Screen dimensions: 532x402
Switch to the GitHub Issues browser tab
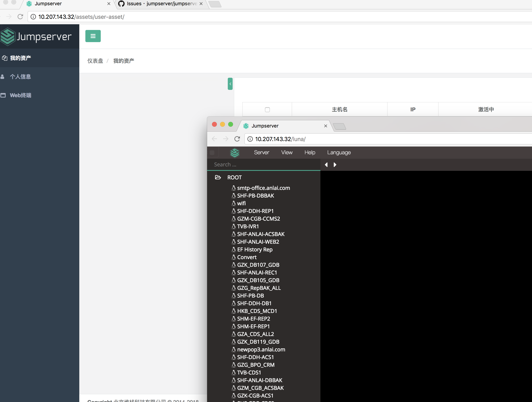coord(161,4)
